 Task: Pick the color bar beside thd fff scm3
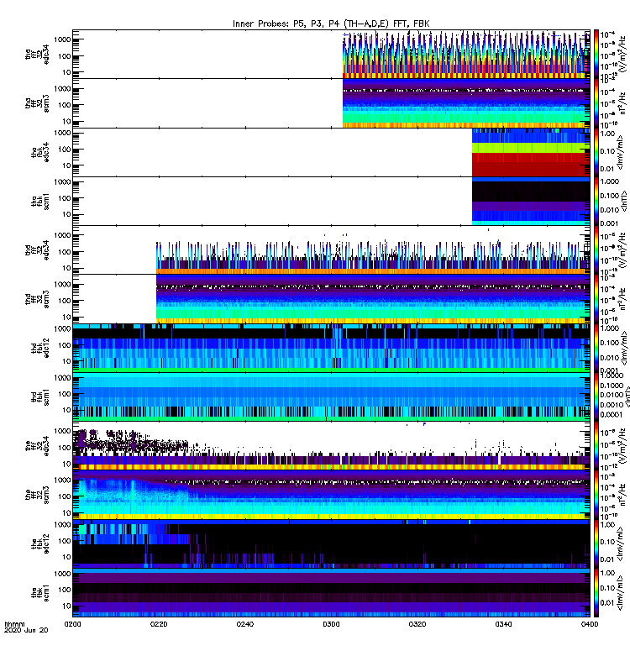(x=596, y=299)
